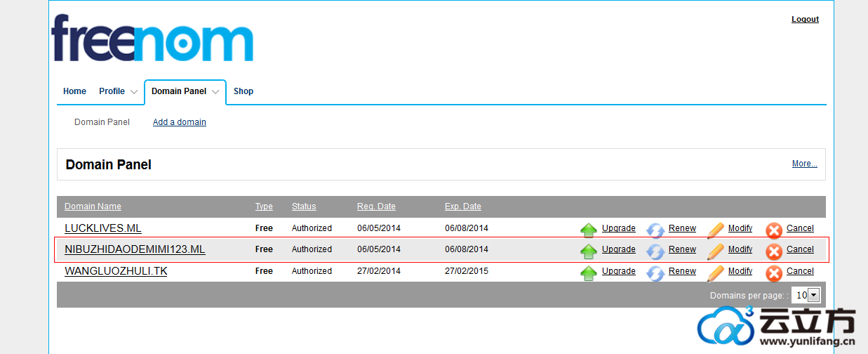Screen dimensions: 868x354
Task: Click the red Cancel icon for WANGLUOZHULI.TK
Action: tap(774, 273)
